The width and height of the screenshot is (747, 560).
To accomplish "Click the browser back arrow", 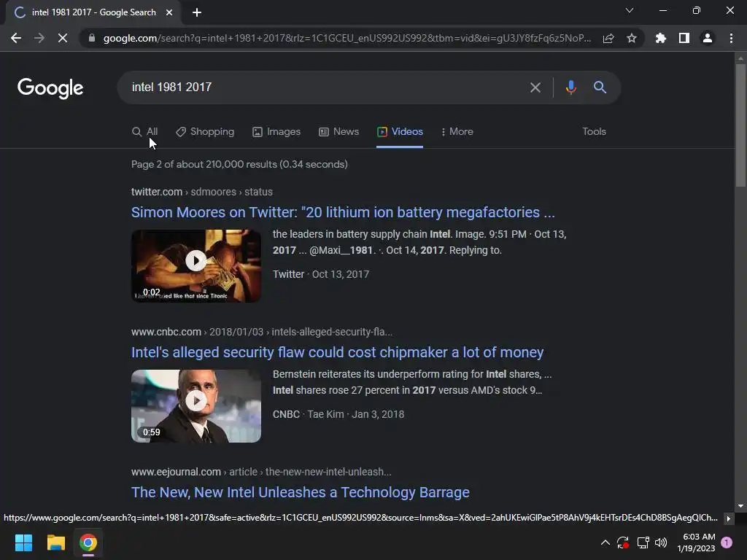I will [16, 38].
